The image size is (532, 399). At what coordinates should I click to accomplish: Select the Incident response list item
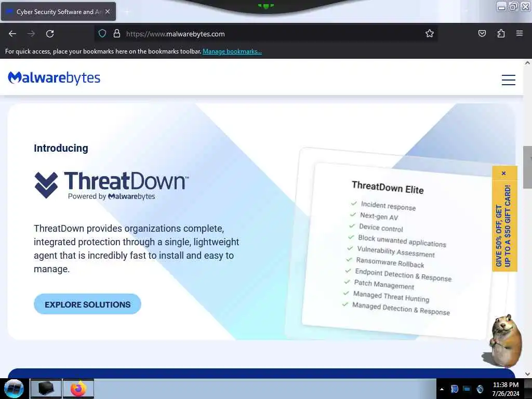[x=388, y=206]
